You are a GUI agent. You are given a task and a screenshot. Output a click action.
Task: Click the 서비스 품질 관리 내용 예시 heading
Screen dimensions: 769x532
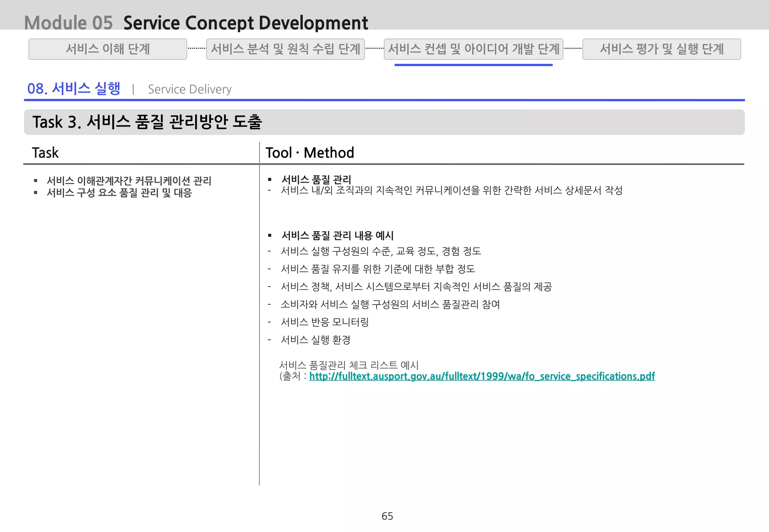(x=338, y=236)
